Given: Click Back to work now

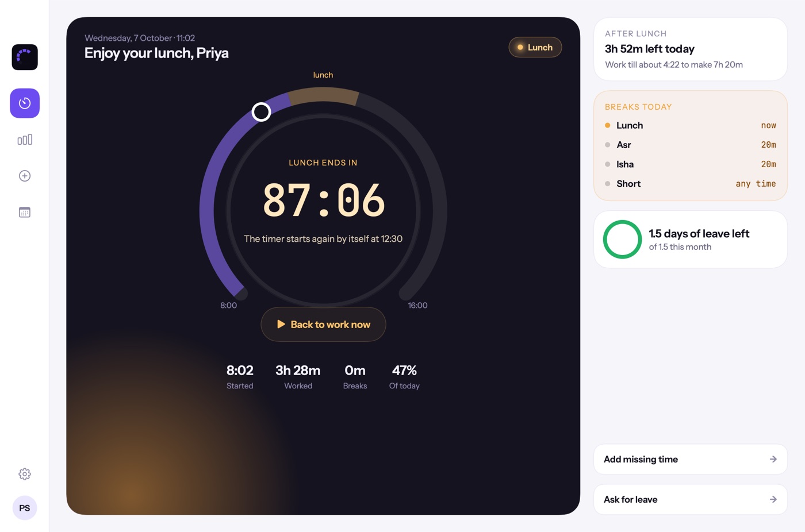Looking at the screenshot, I should 323,325.
